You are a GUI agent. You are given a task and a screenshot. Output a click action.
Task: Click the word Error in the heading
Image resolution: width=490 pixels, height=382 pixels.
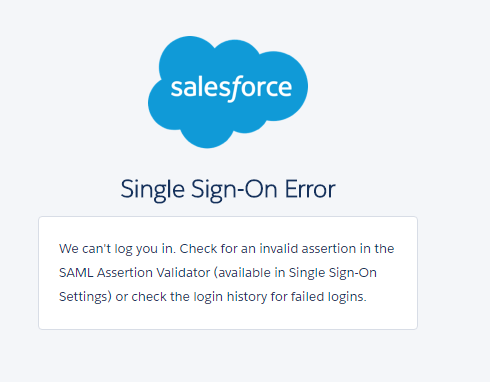(310, 189)
